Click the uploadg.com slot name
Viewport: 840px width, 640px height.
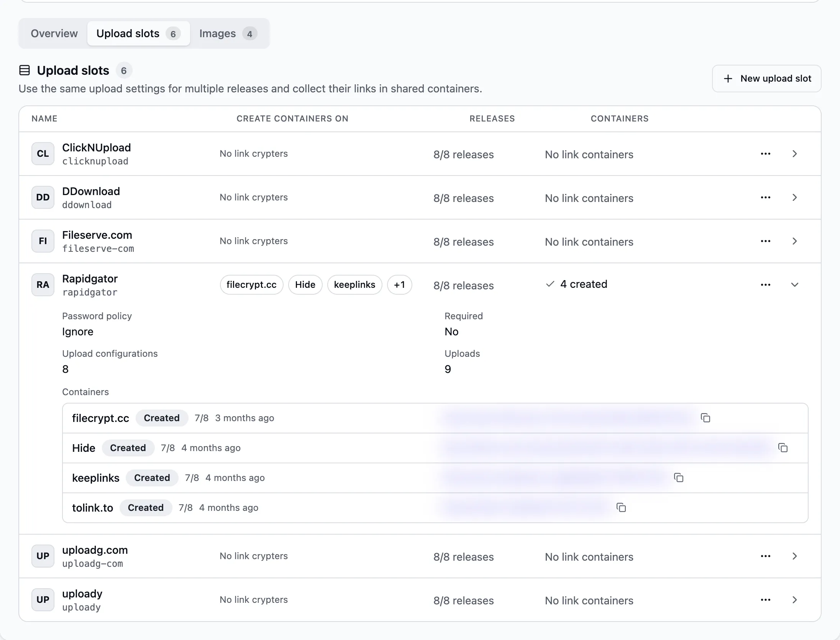[x=95, y=550]
